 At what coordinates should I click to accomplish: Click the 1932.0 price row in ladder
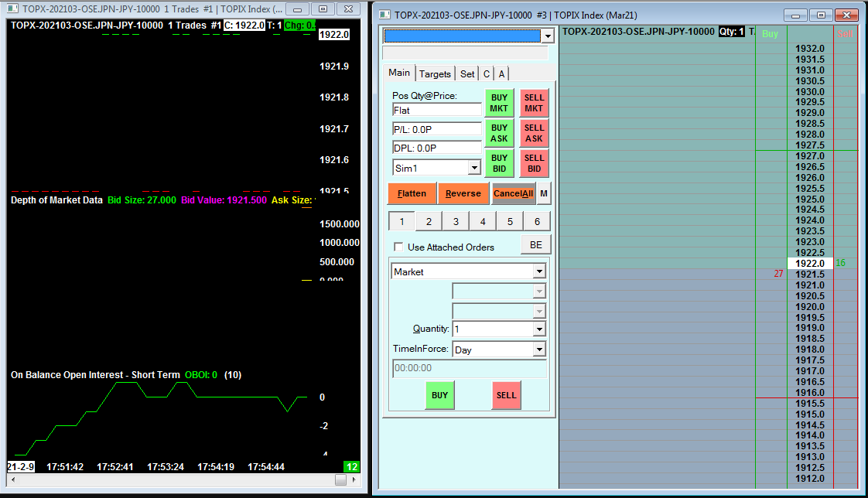click(x=810, y=49)
